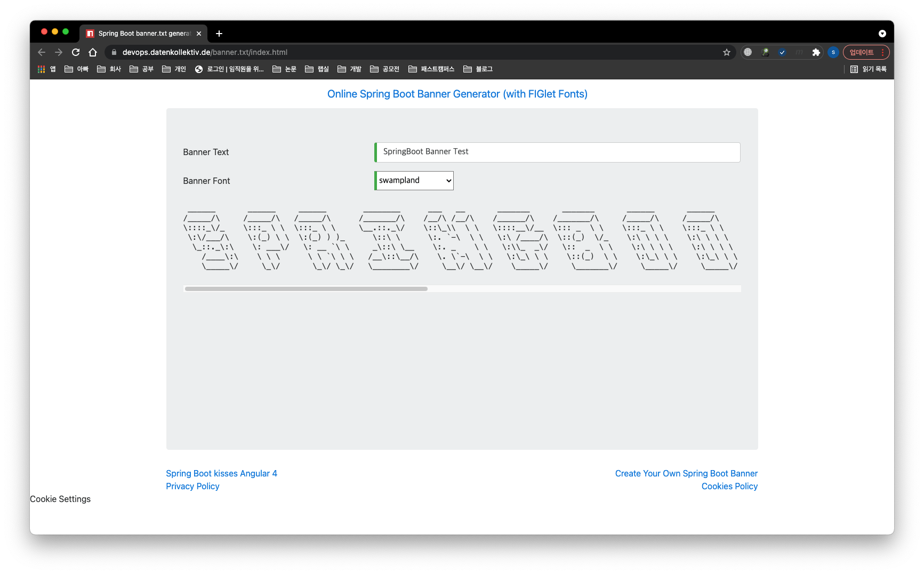Click the blue checkmark extension icon
The height and width of the screenshot is (574, 924).
782,52
